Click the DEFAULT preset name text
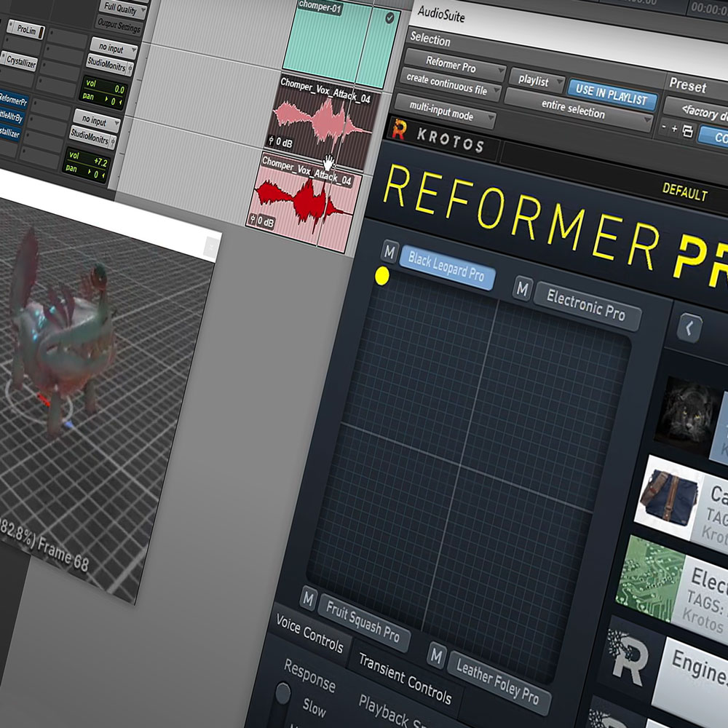Screen dimensions: 728x728 click(x=685, y=191)
